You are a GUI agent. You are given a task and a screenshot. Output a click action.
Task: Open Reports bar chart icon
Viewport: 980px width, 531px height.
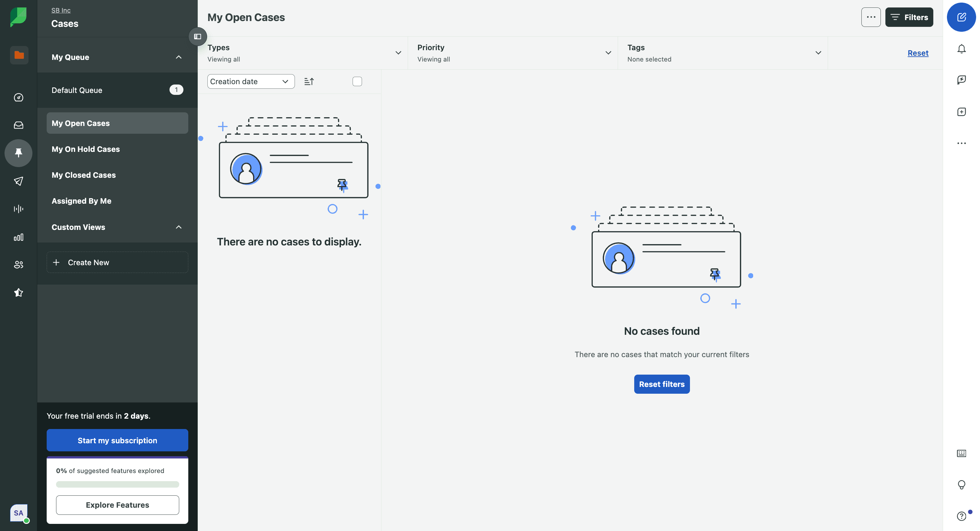18,237
